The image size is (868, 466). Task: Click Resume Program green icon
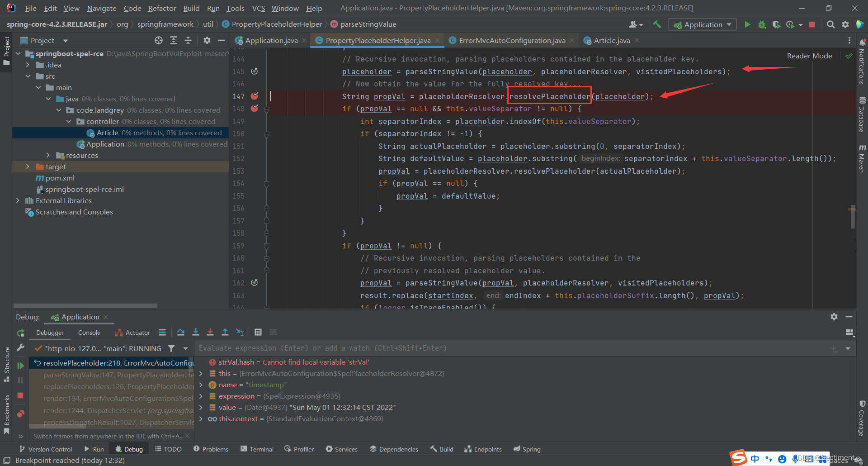pyautogui.click(x=20, y=366)
